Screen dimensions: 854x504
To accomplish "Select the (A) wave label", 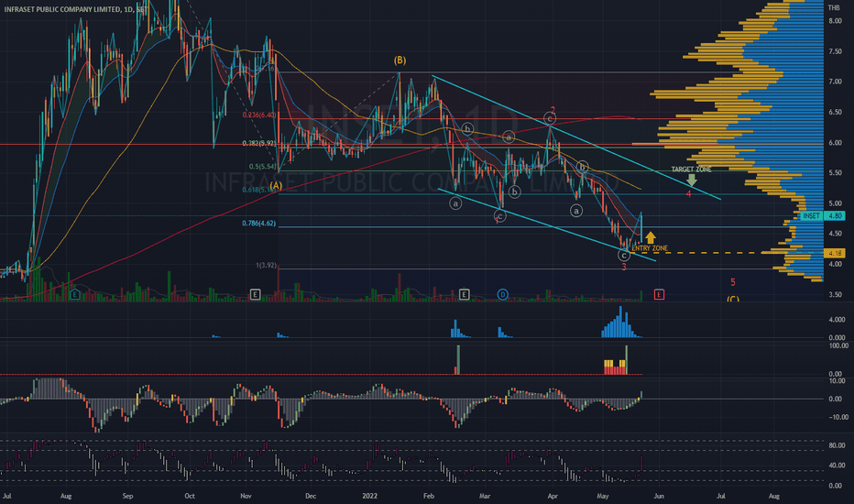I will click(x=276, y=186).
